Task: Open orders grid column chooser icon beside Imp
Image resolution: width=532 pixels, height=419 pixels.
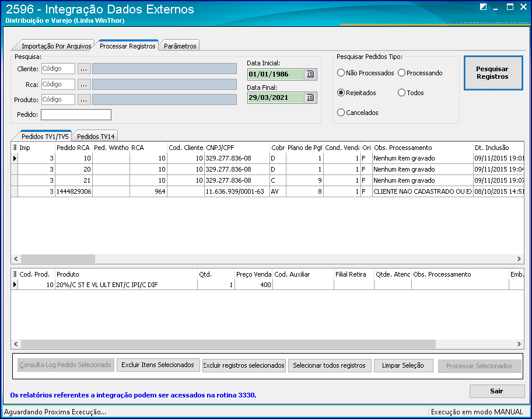Action: 15,148
